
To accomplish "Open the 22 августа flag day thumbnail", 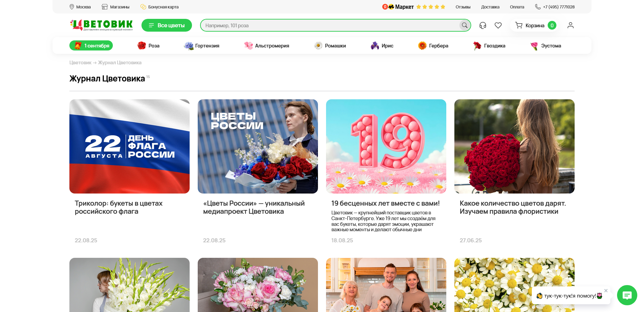I will [129, 146].
